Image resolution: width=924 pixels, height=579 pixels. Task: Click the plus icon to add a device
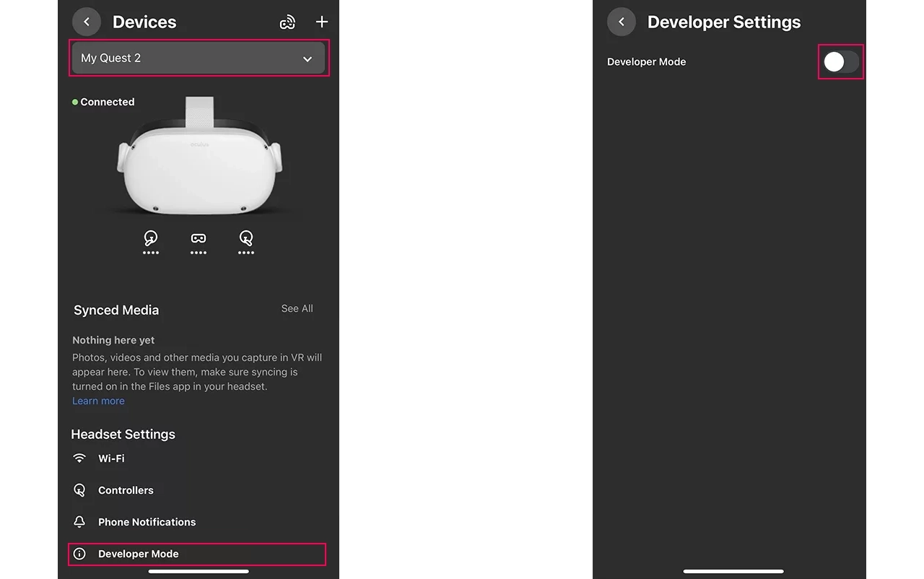[322, 22]
